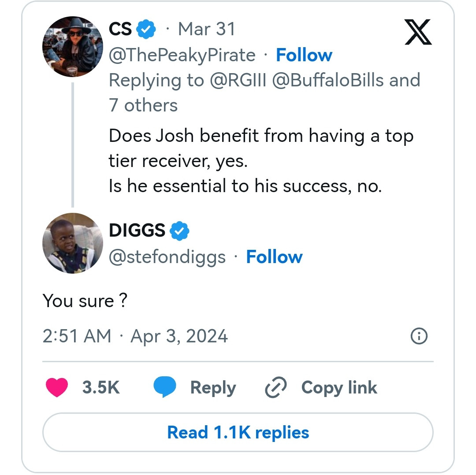The height and width of the screenshot is (475, 476).
Task: Click the 3.5K likes count
Action: tap(101, 388)
